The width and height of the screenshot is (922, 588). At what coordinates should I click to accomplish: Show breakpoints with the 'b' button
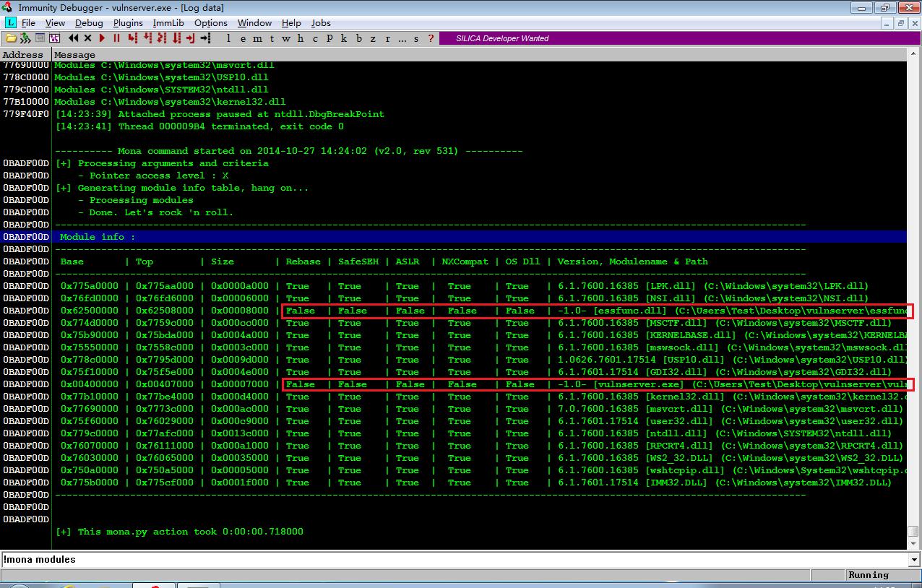[x=358, y=38]
